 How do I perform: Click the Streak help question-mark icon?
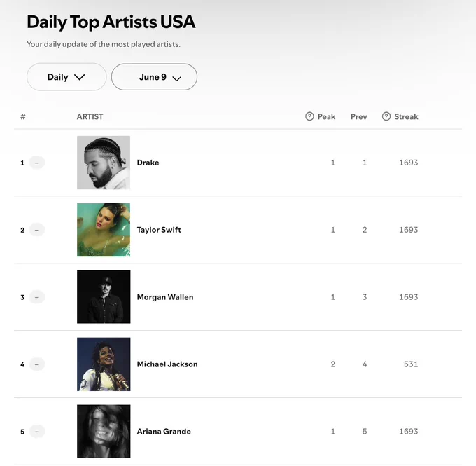click(386, 116)
